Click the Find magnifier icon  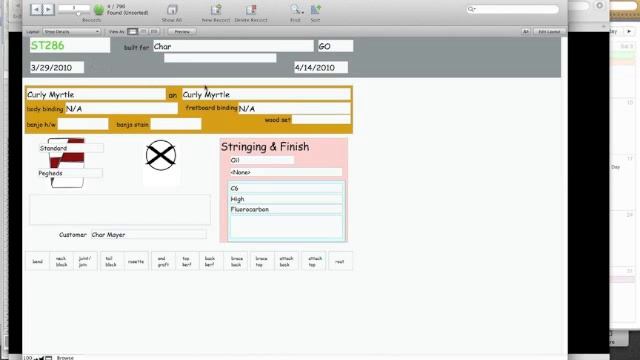point(296,10)
